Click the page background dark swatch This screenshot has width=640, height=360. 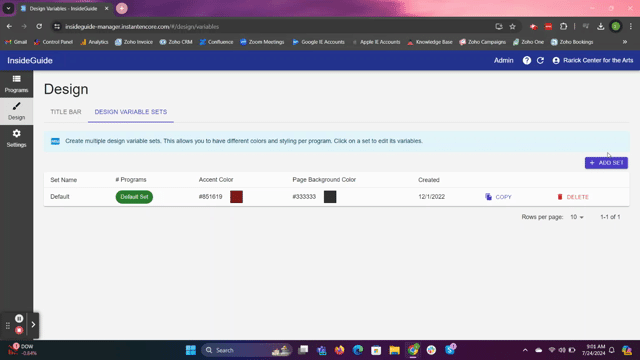[330, 197]
